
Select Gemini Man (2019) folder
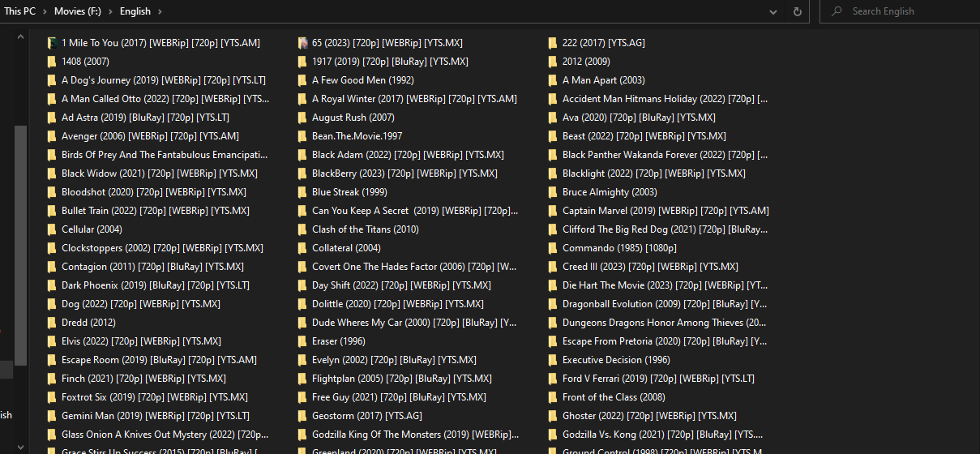tap(148, 416)
